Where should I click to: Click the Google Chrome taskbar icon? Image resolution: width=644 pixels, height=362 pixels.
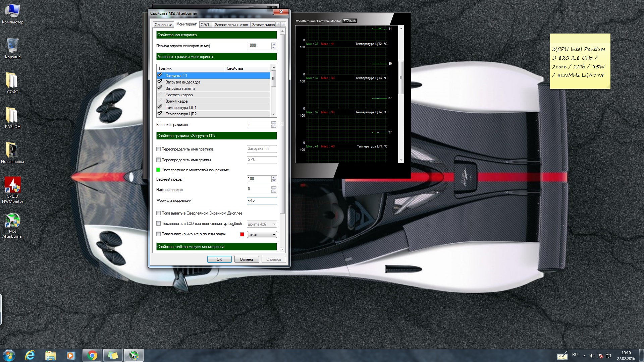click(x=92, y=355)
